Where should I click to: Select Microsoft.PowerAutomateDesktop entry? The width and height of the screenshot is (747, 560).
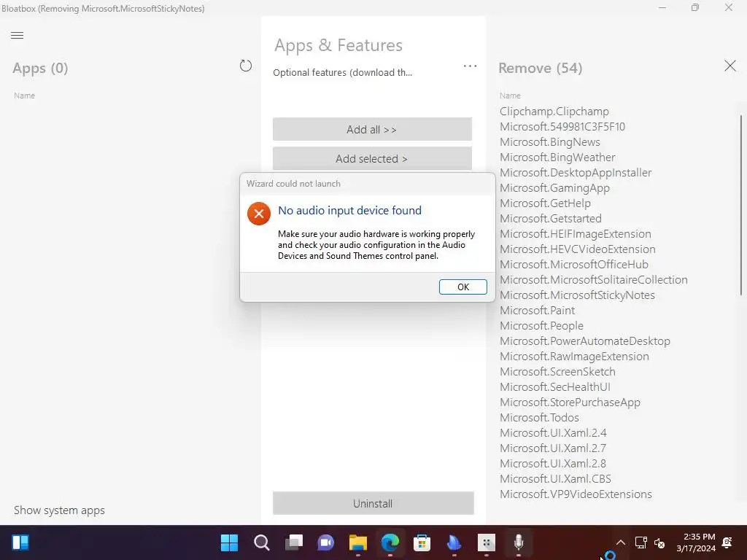(x=585, y=341)
